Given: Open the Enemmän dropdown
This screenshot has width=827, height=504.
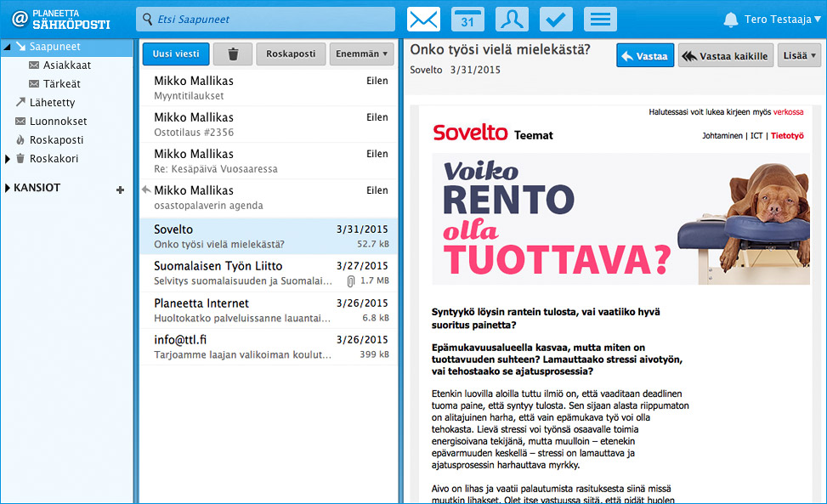Looking at the screenshot, I should (362, 54).
